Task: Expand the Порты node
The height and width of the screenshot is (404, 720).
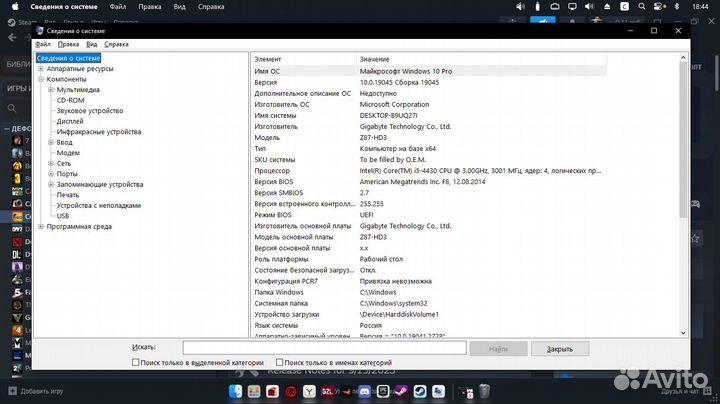Action: (x=51, y=174)
